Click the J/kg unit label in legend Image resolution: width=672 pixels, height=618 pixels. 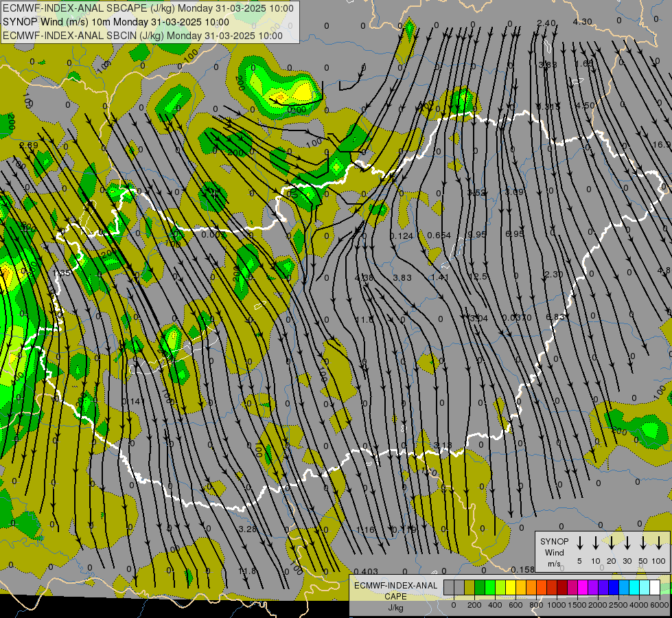point(395,608)
